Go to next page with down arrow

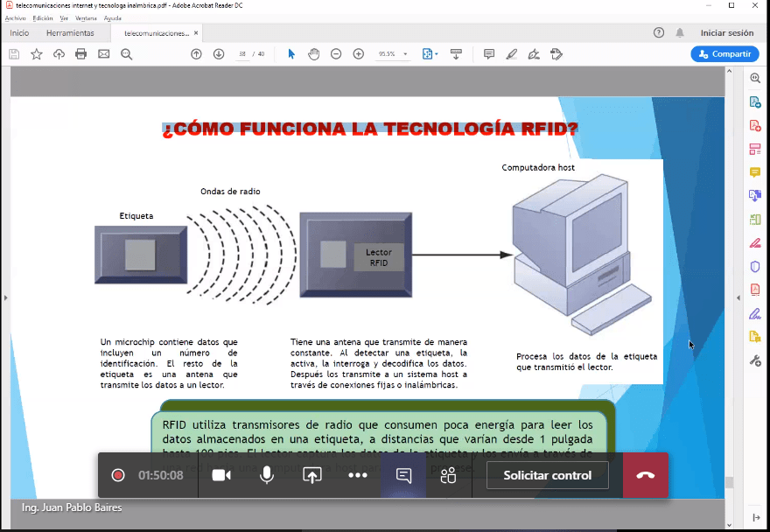pos(219,54)
